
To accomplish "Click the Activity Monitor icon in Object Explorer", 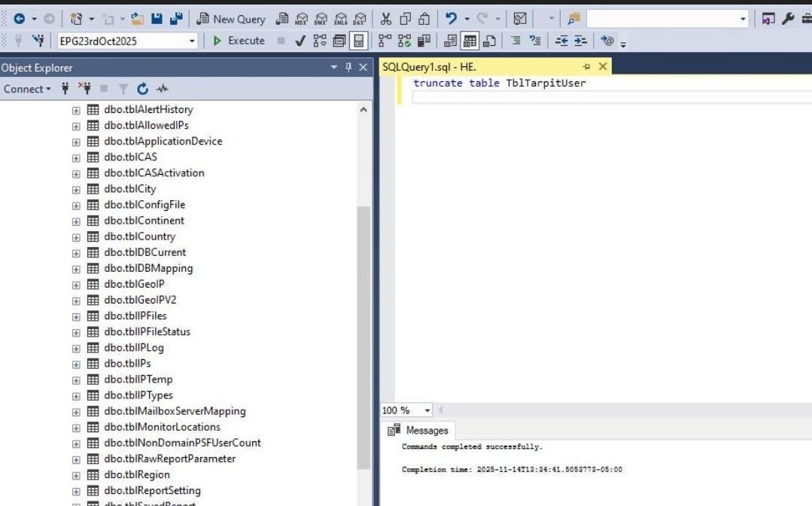I will [162, 89].
